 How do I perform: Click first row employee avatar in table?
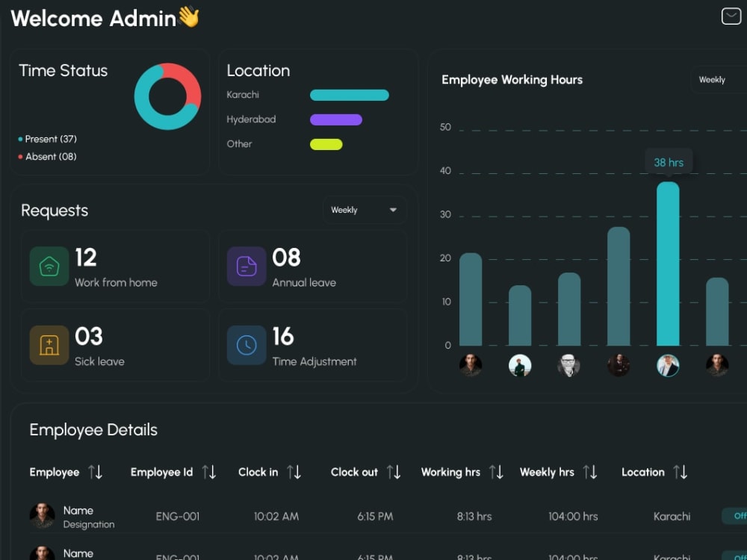[42, 516]
